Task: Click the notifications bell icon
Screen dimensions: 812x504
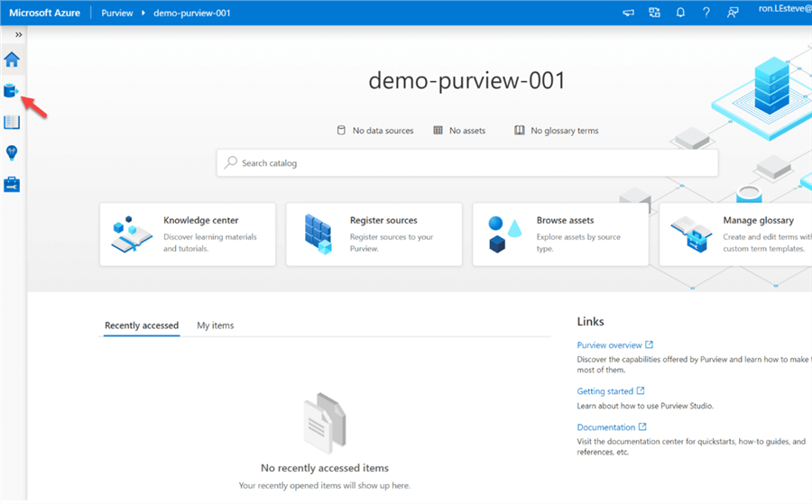Action: click(680, 13)
